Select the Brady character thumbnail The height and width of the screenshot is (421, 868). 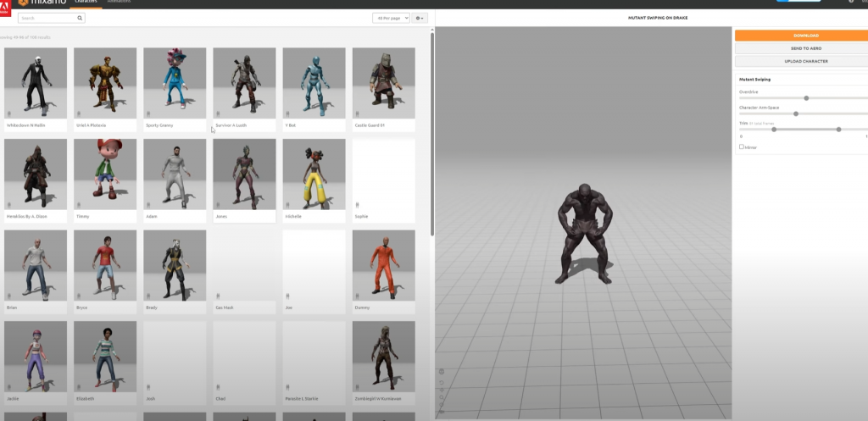(x=175, y=265)
